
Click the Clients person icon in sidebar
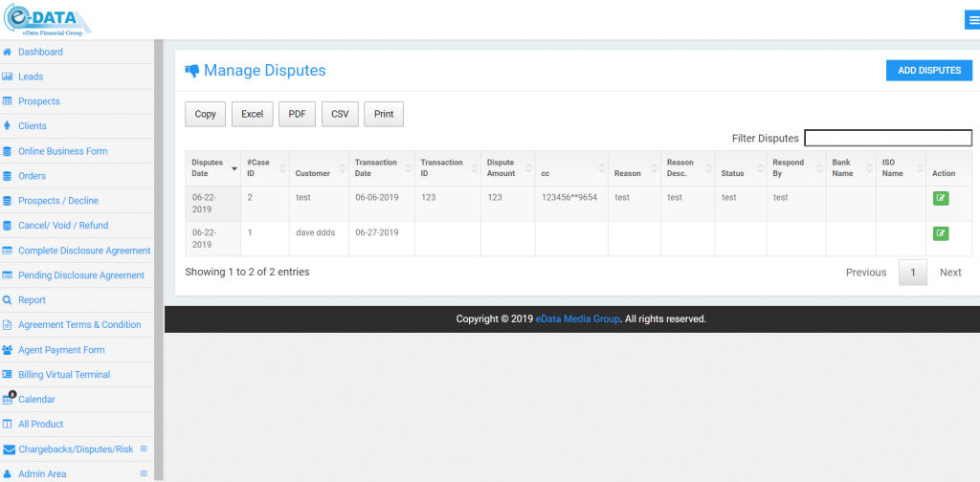tap(8, 126)
